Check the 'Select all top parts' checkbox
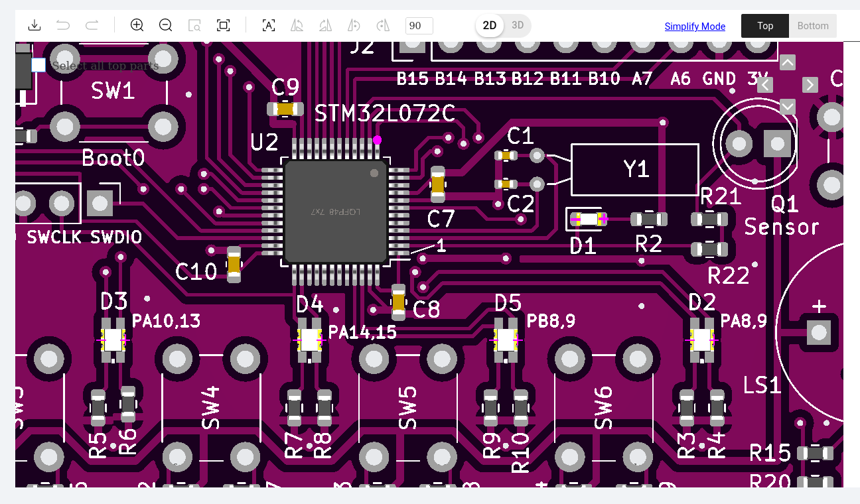The height and width of the screenshot is (504, 860). point(38,65)
